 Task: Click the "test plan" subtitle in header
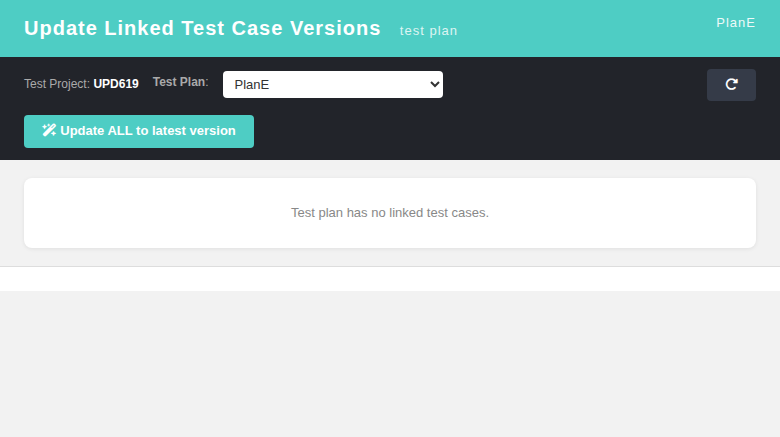[x=428, y=31]
